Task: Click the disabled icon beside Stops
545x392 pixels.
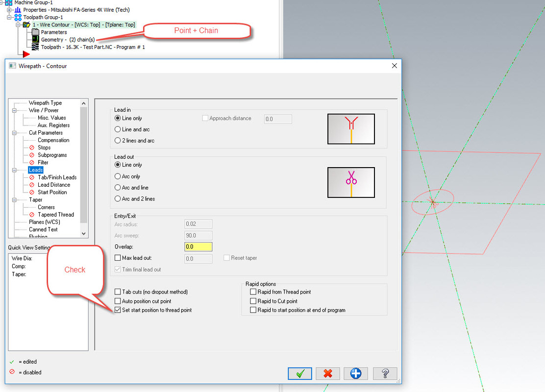Action: pos(32,147)
